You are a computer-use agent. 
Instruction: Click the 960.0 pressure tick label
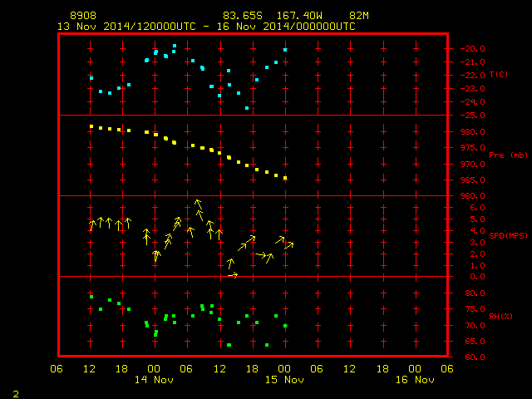(x=473, y=196)
